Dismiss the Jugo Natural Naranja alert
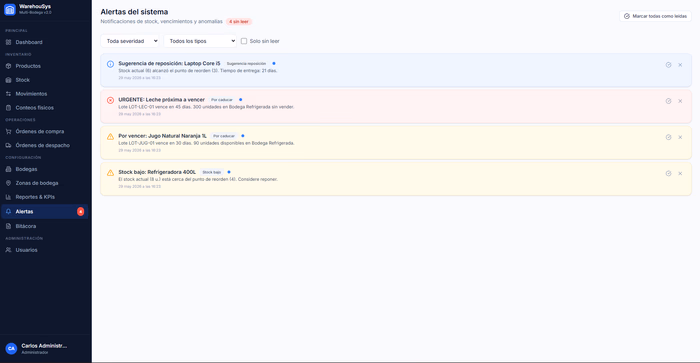 click(x=680, y=137)
